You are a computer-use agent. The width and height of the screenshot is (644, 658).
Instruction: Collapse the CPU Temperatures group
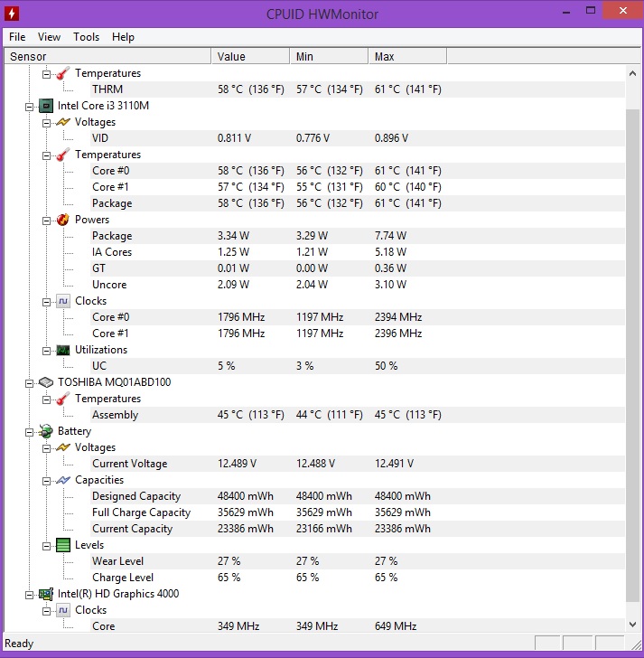click(46, 155)
